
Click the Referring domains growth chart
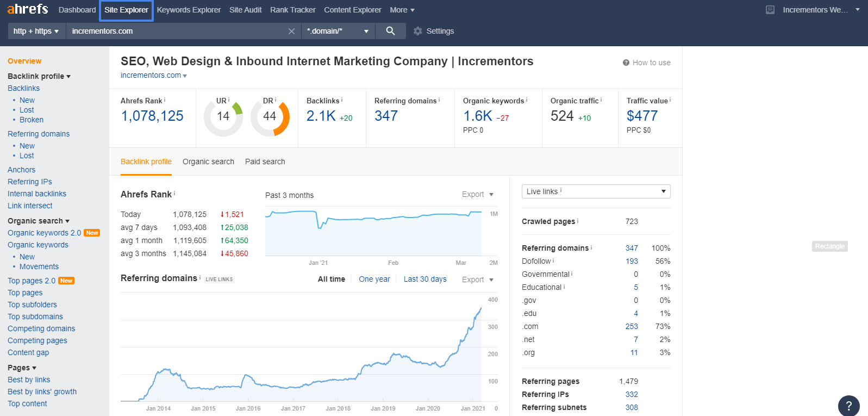click(301, 348)
